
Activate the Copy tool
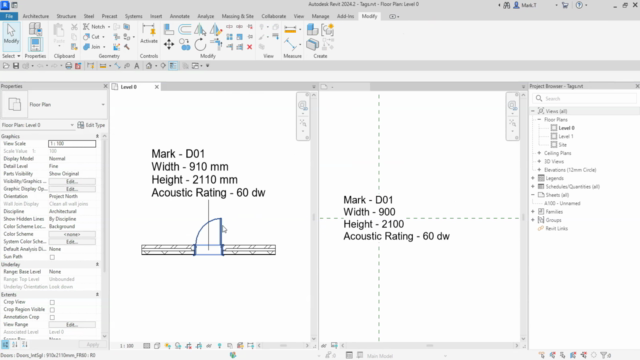click(184, 44)
